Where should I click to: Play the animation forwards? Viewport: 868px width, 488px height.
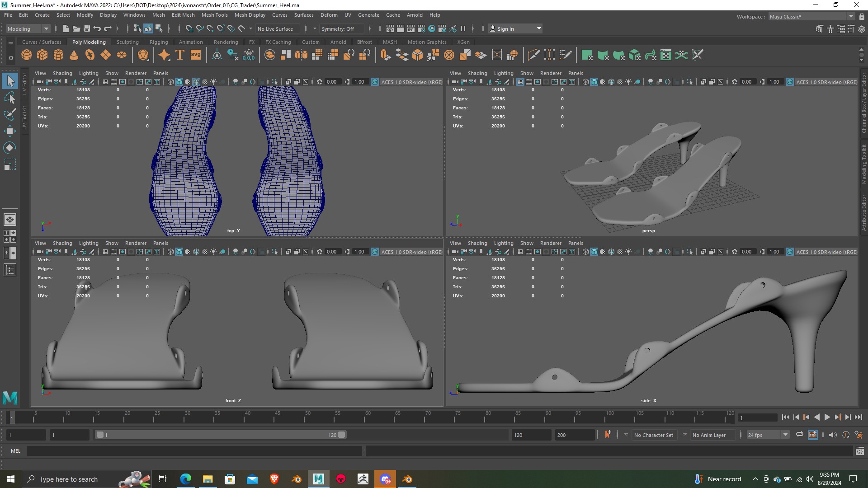(827, 417)
